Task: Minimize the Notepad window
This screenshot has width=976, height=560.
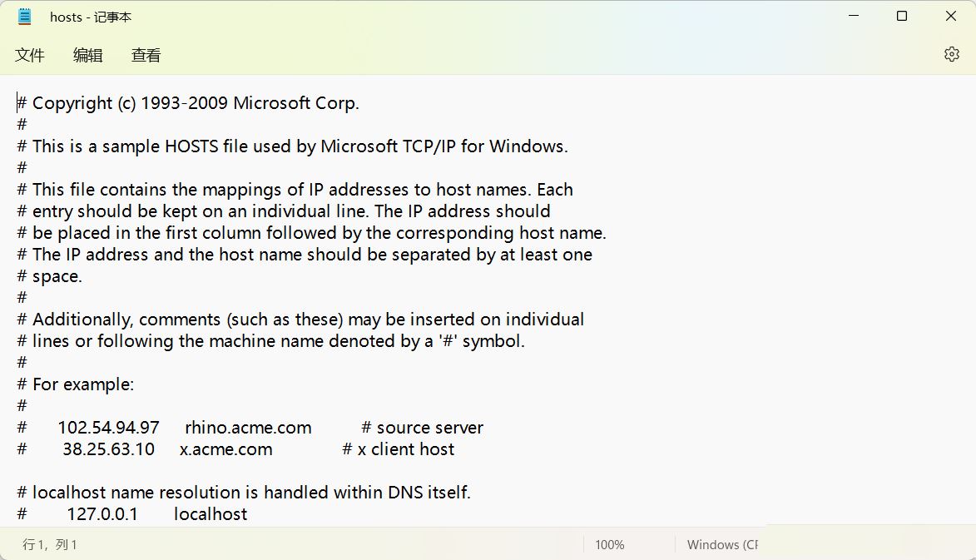Action: [854, 15]
